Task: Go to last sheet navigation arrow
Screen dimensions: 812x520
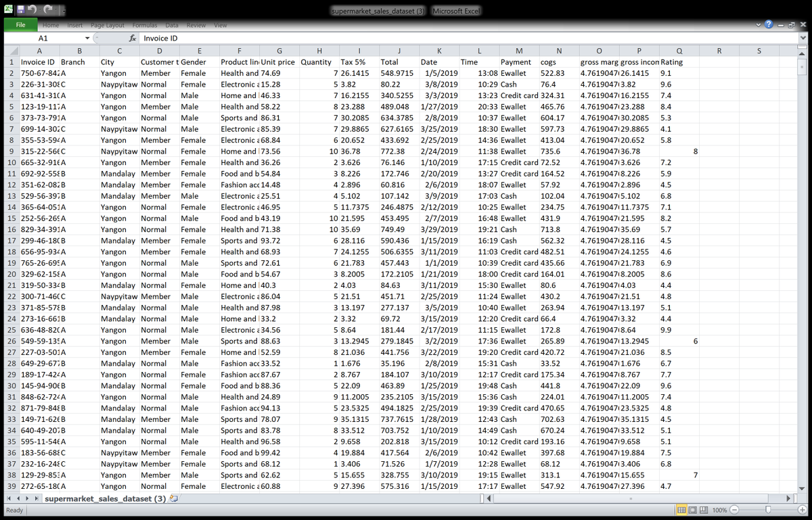Action: 36,499
